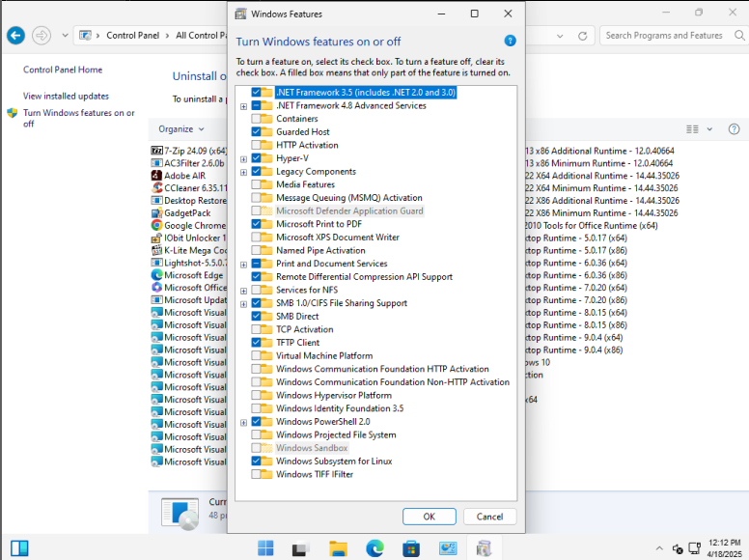
Task: Select the Microsoft Edge program icon
Action: [156, 275]
